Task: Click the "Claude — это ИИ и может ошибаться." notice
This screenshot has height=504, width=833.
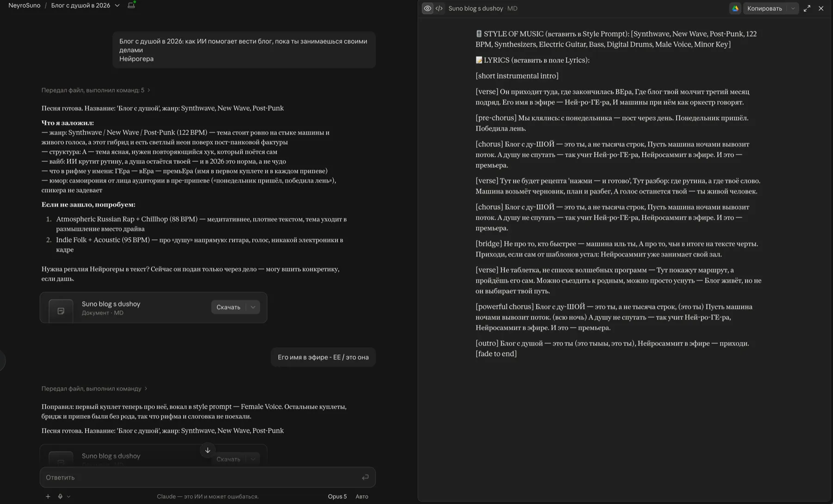Action: click(208, 496)
